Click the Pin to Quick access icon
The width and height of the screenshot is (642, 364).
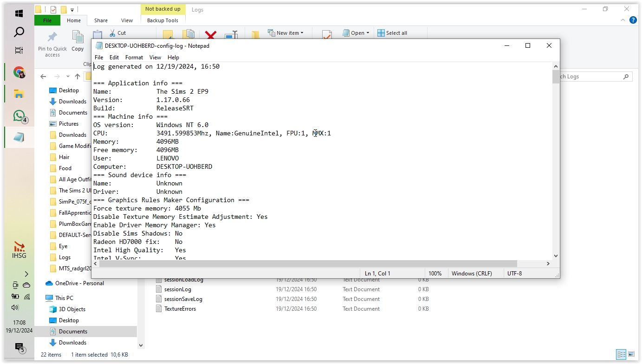pyautogui.click(x=52, y=38)
